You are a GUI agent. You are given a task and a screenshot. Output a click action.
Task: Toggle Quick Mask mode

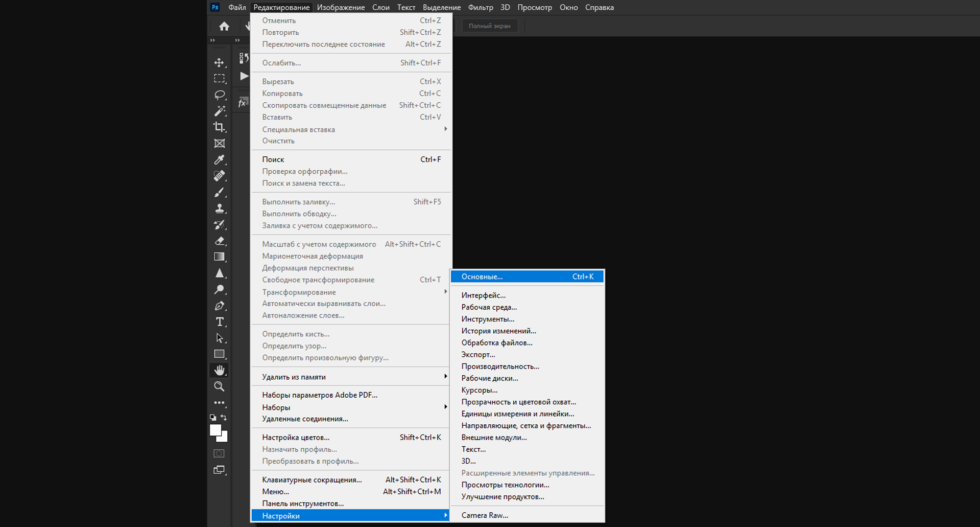(x=219, y=453)
